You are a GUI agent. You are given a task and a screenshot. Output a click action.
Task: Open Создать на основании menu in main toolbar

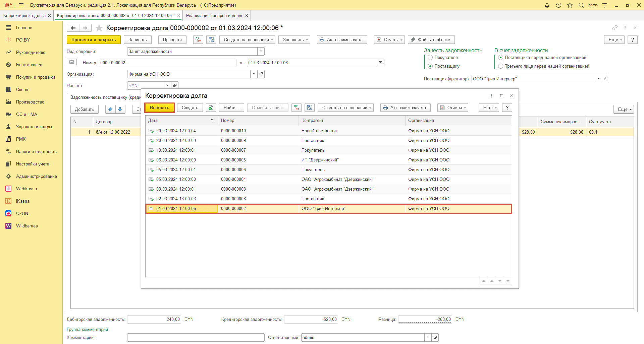[x=247, y=40]
